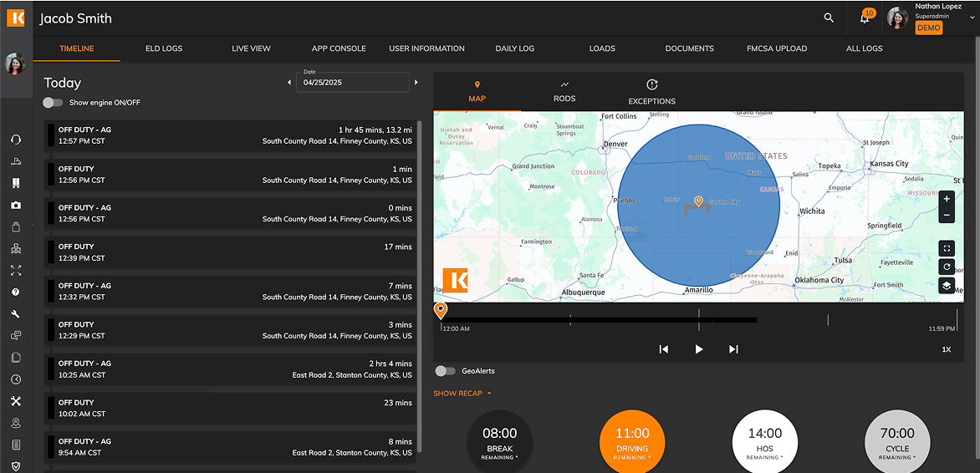This screenshot has height=473, width=980.
Task: Open the map layers selector
Action: pyautogui.click(x=947, y=286)
